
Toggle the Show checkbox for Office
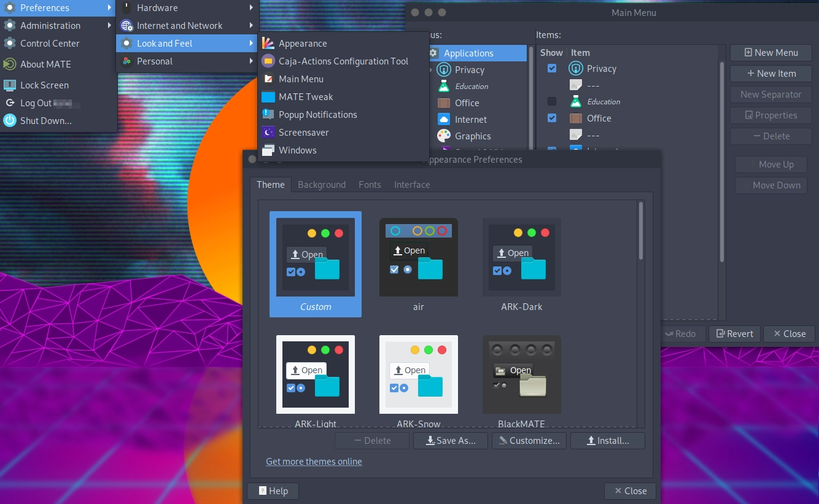(552, 118)
